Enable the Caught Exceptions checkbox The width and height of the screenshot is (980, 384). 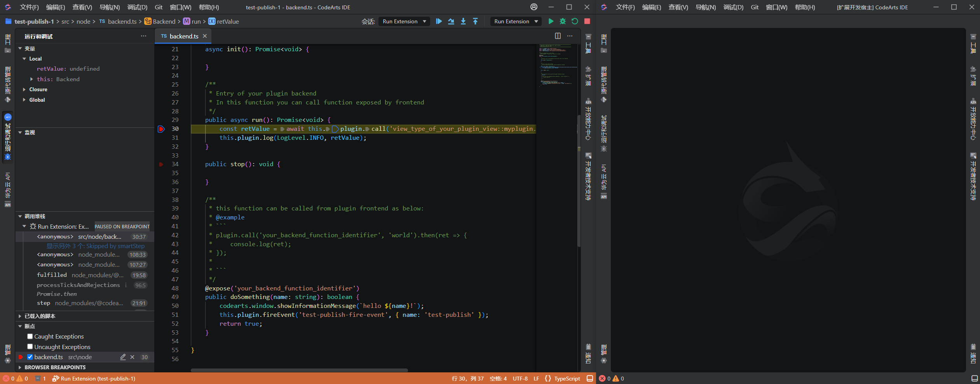click(30, 336)
